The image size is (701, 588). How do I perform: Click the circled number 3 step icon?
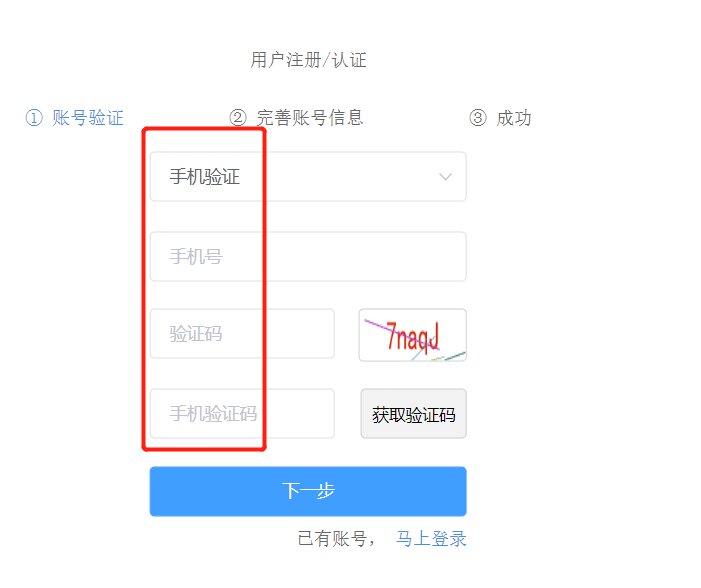coord(477,118)
